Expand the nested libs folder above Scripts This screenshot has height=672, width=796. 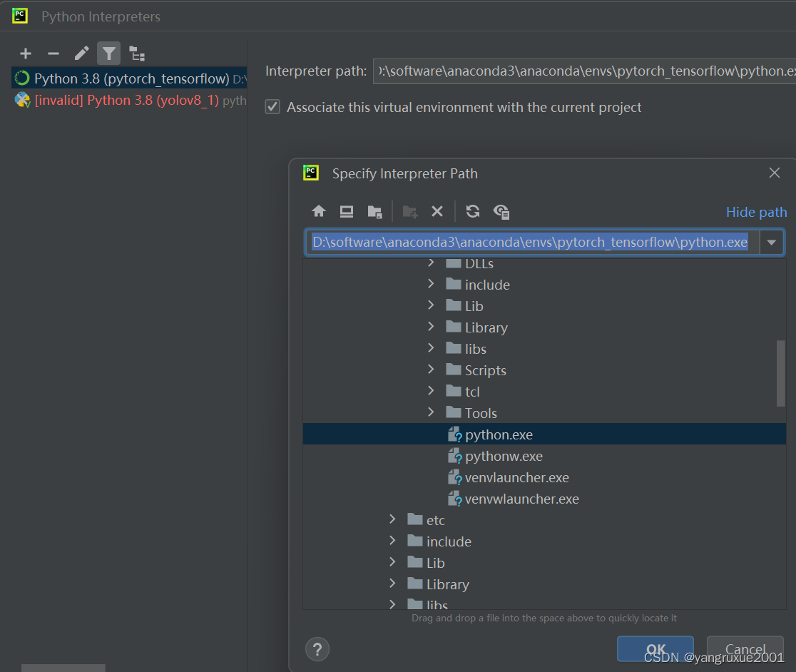(x=431, y=347)
